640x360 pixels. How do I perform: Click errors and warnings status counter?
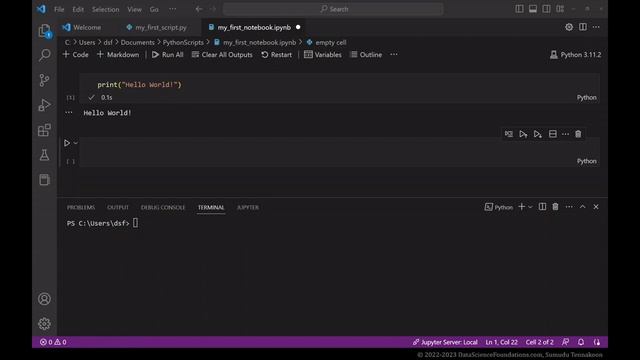pyautogui.click(x=53, y=342)
